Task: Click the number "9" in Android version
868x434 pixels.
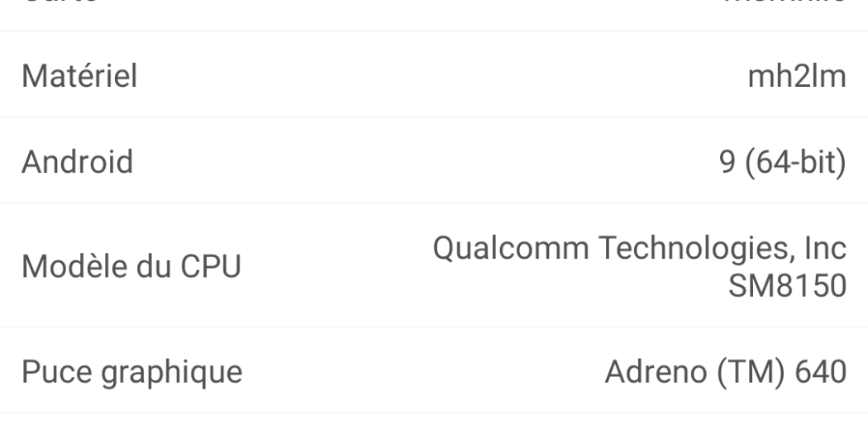Action: [727, 162]
